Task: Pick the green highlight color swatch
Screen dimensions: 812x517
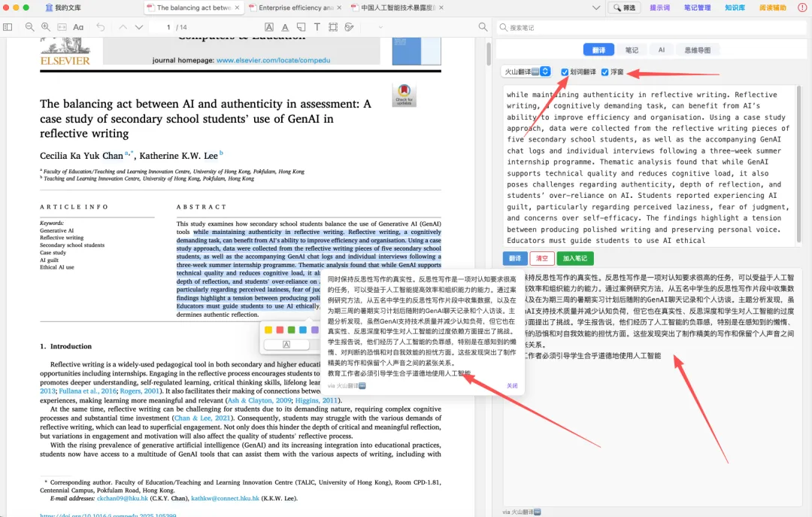Action: 291,330
